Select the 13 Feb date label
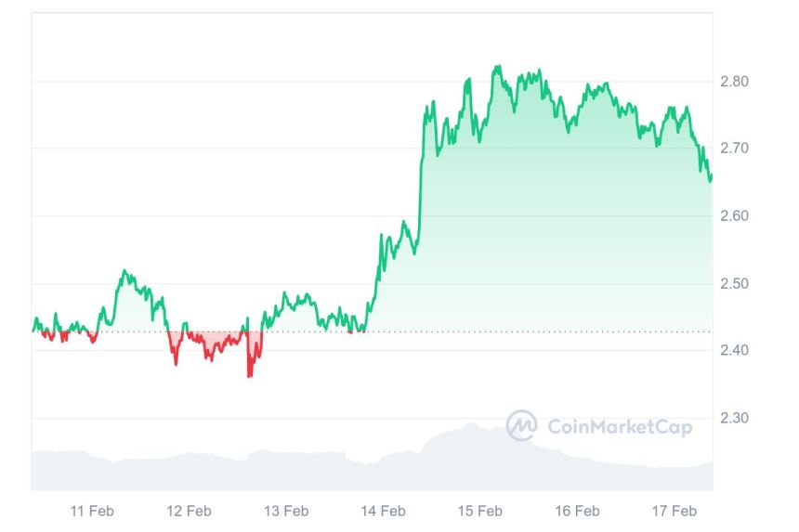Viewport: 799px width, 532px height. pyautogui.click(x=286, y=511)
